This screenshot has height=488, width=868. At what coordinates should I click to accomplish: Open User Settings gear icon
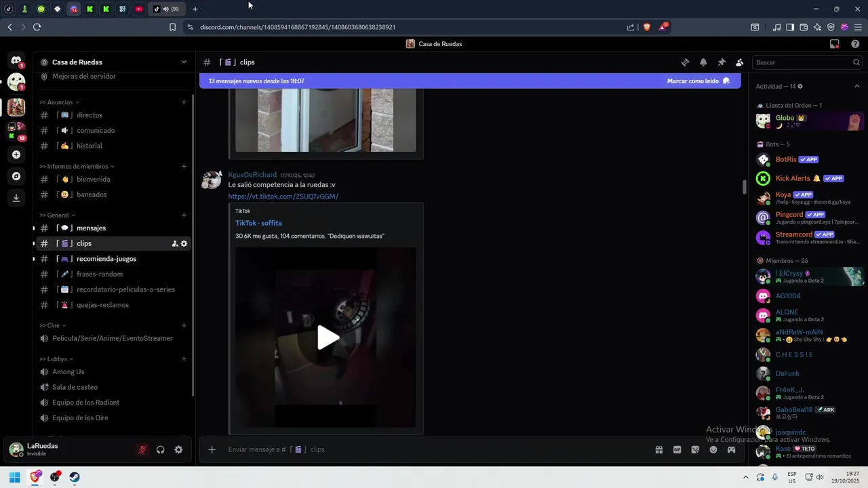[x=178, y=449]
